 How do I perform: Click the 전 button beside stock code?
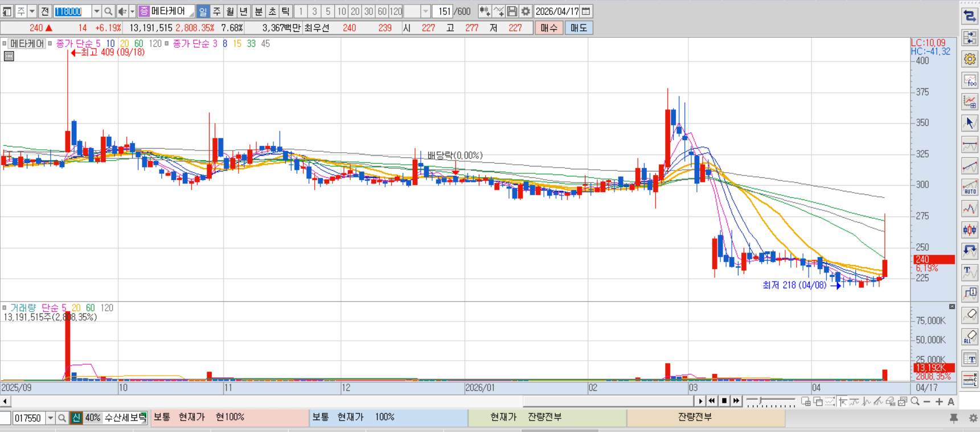45,11
